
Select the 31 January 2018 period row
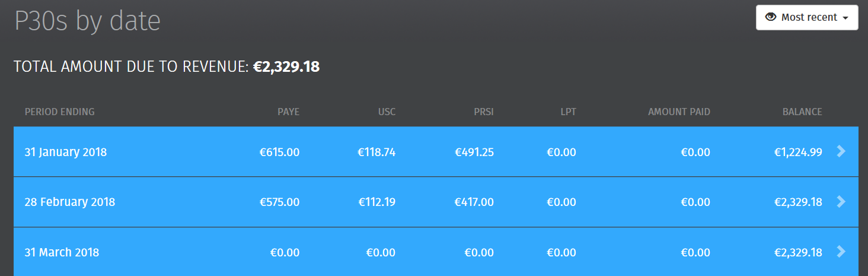point(436,151)
